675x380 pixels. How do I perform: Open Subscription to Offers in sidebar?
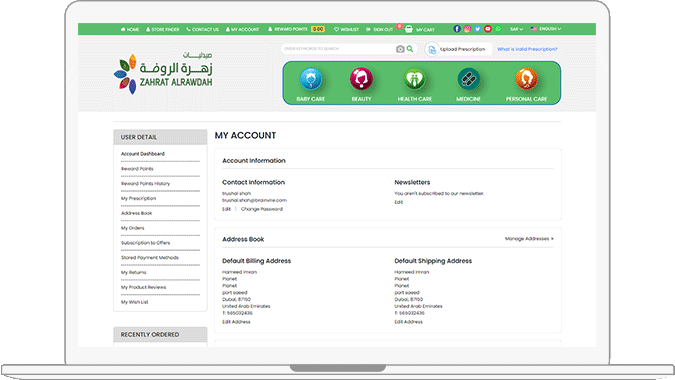coord(146,243)
